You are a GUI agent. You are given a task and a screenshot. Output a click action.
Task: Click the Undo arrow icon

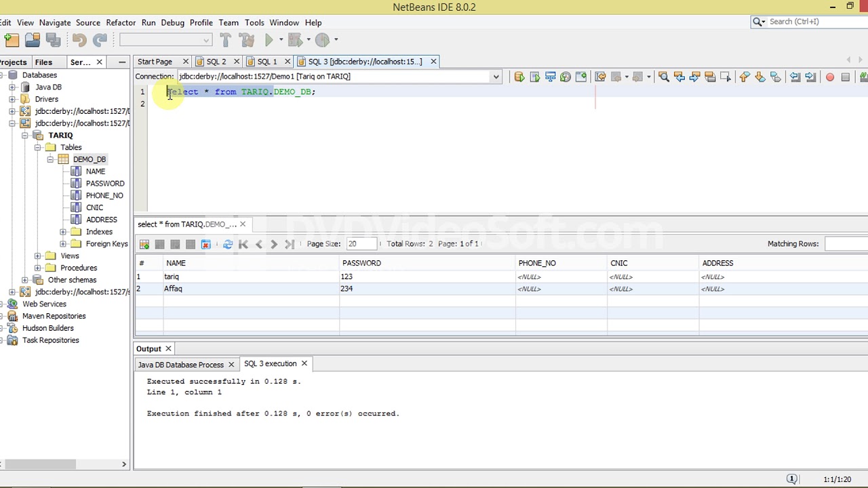point(79,40)
